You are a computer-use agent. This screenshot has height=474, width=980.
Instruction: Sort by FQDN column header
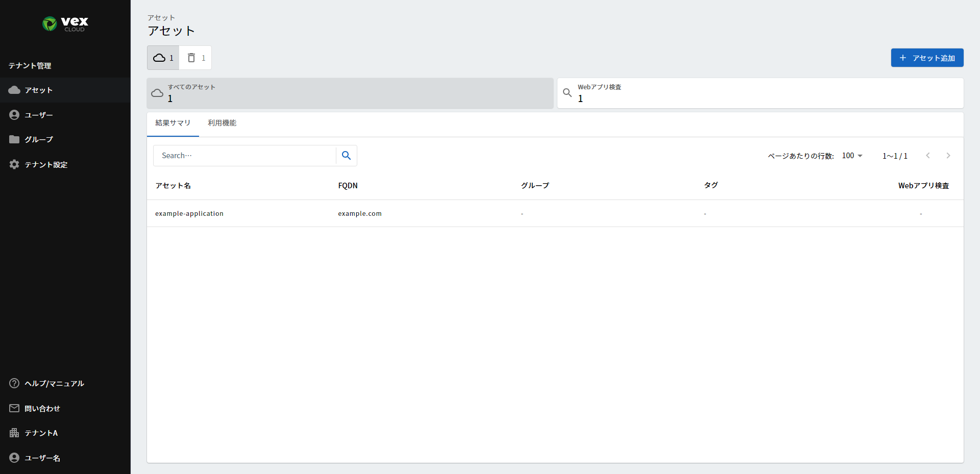348,186
